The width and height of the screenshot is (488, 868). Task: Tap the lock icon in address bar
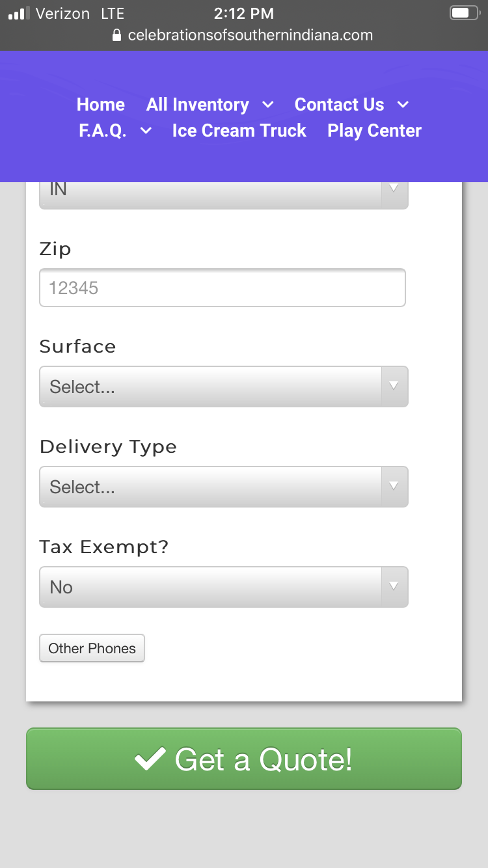point(117,35)
